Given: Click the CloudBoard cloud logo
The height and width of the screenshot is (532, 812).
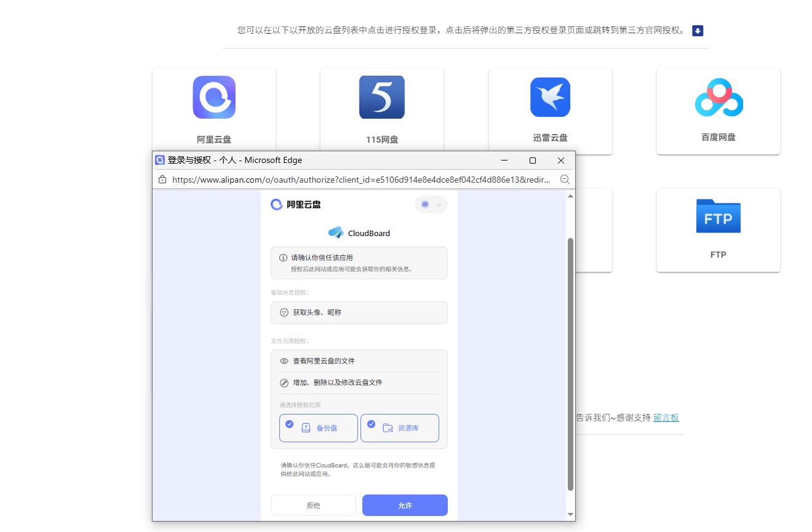Looking at the screenshot, I should [336, 233].
